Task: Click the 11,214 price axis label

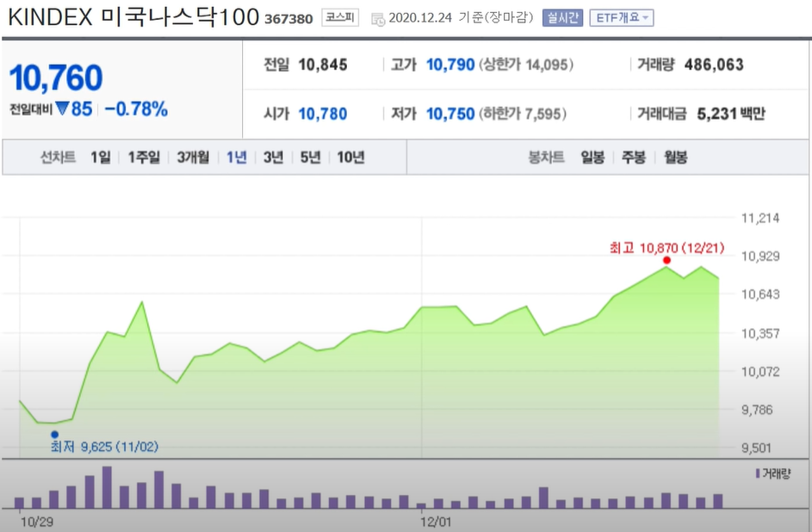Action: (x=760, y=218)
